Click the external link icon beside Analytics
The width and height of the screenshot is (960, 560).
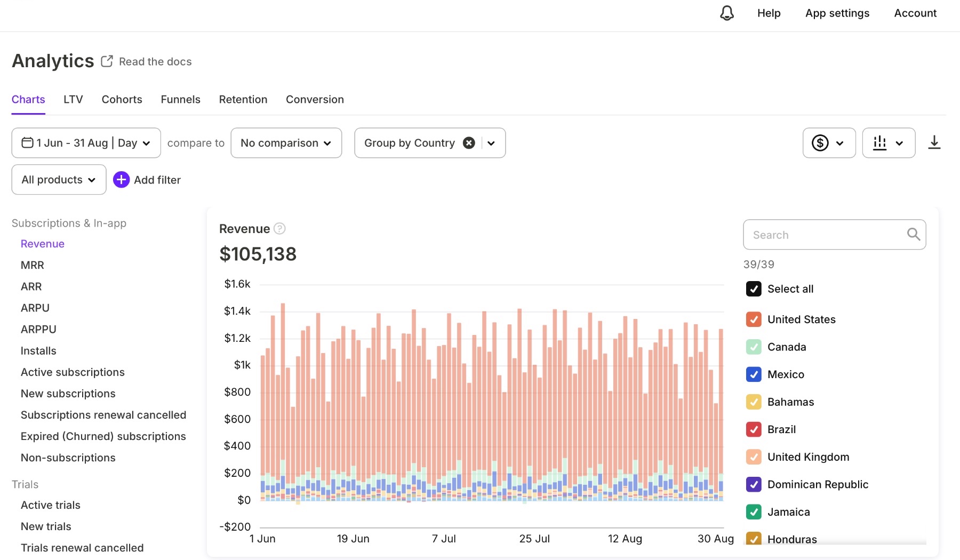pyautogui.click(x=107, y=61)
